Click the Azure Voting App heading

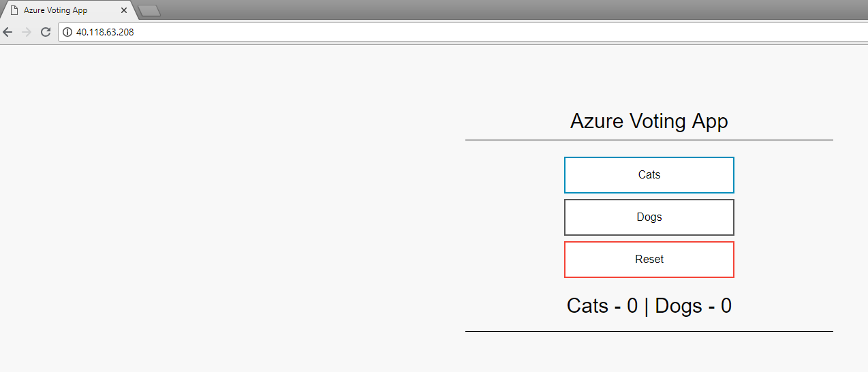[x=649, y=121]
